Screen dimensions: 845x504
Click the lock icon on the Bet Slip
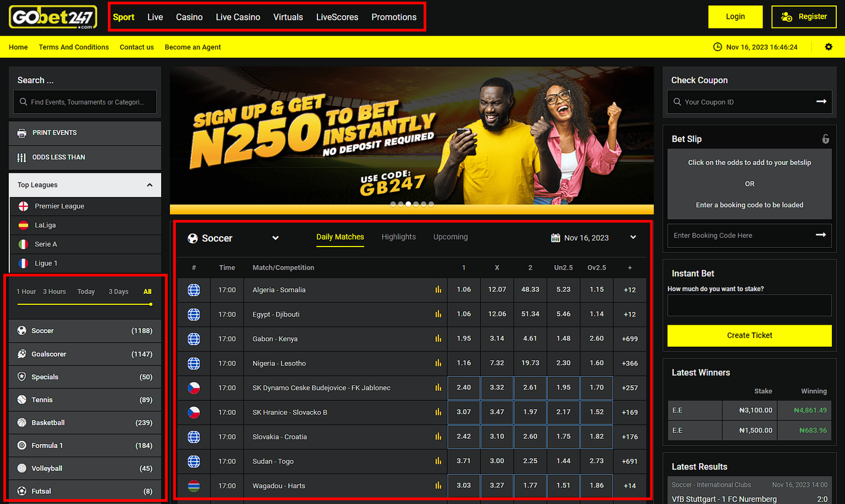[826, 139]
